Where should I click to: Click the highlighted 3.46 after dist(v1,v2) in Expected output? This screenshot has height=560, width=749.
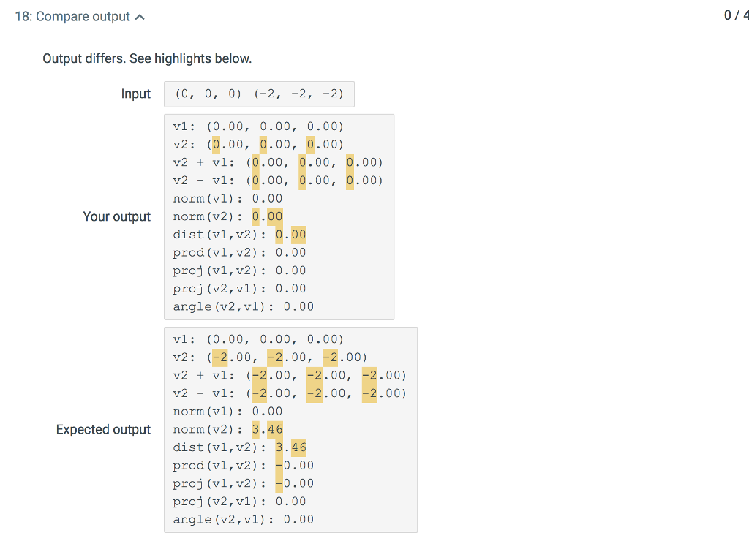click(293, 447)
